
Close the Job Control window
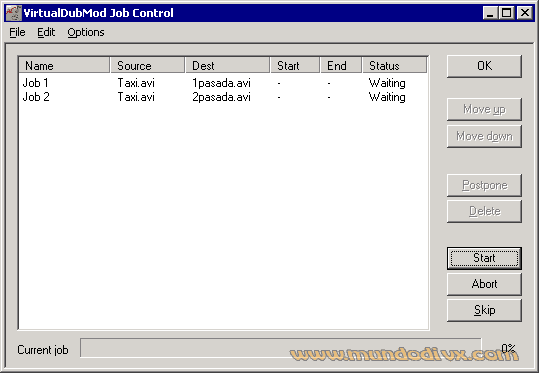pyautogui.click(x=525, y=13)
